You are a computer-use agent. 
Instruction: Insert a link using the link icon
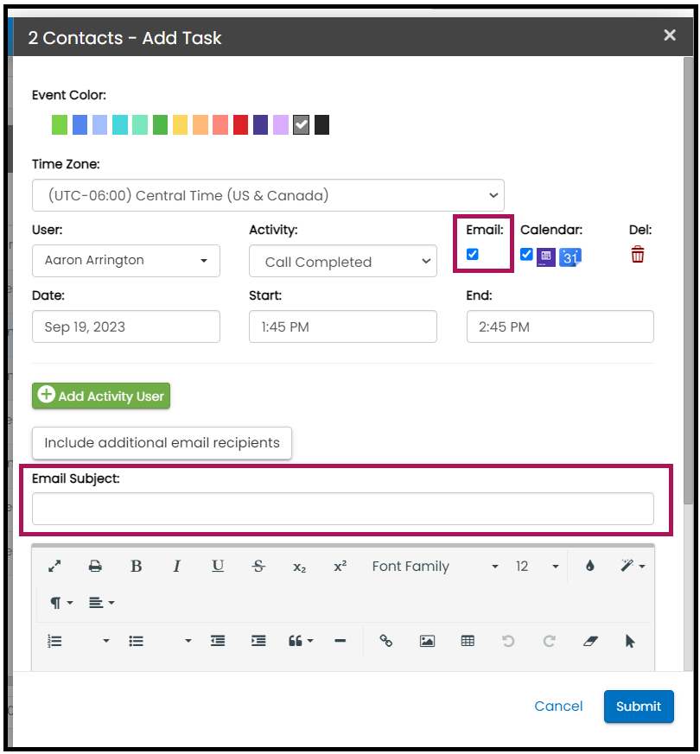(x=386, y=641)
